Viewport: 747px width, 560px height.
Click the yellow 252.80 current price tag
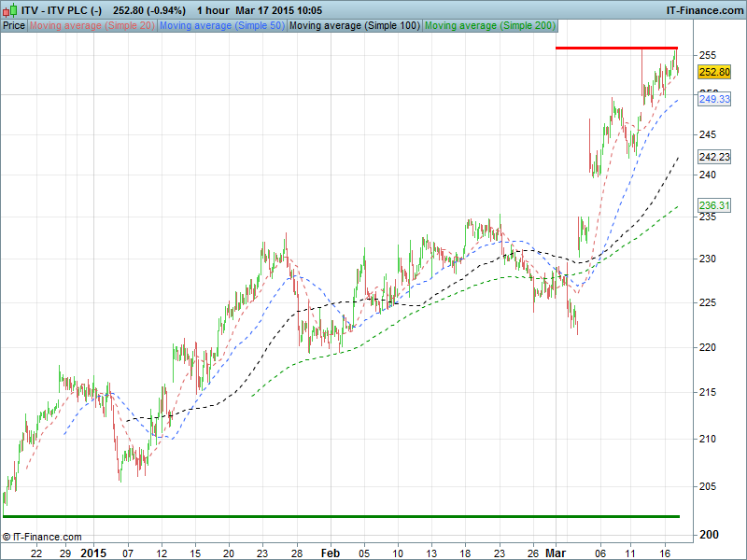pos(713,72)
